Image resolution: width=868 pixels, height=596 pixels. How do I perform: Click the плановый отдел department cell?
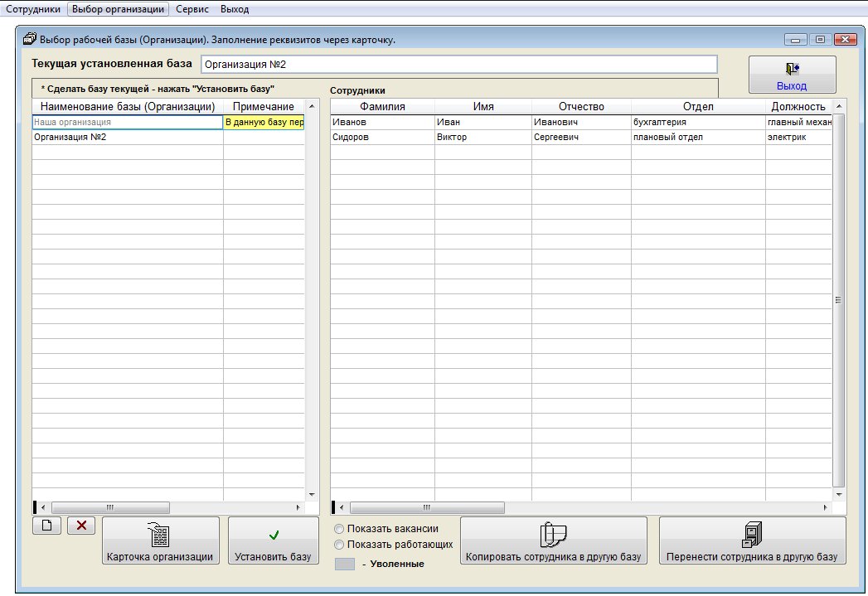[x=698, y=137]
